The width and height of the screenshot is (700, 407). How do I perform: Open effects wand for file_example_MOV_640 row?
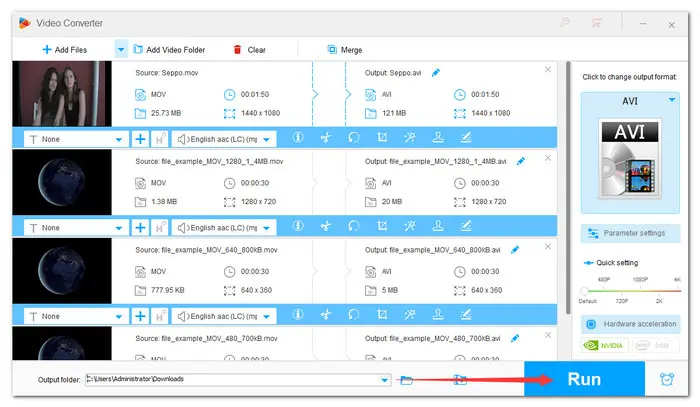tap(410, 314)
